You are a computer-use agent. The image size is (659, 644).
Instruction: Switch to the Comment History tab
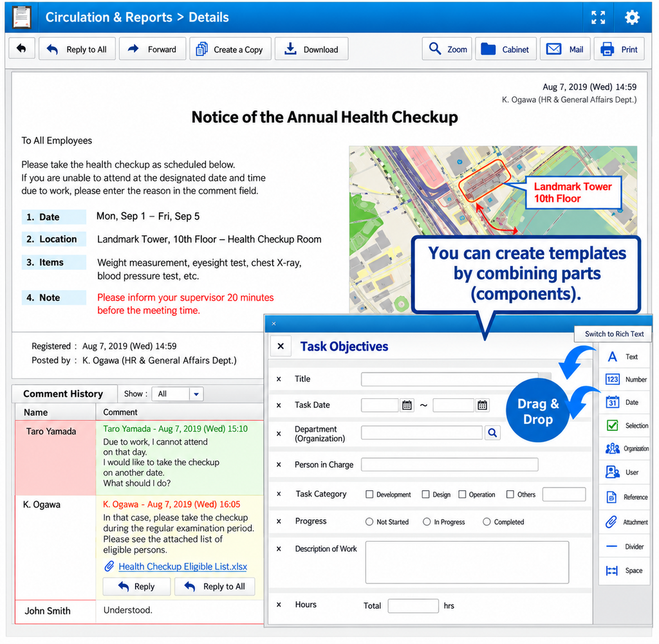coord(64,394)
